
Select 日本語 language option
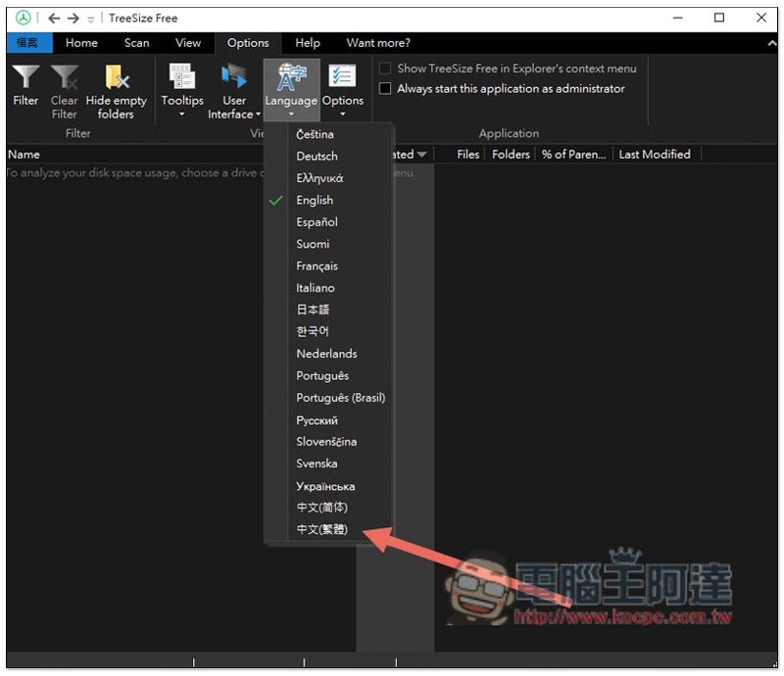pos(313,310)
